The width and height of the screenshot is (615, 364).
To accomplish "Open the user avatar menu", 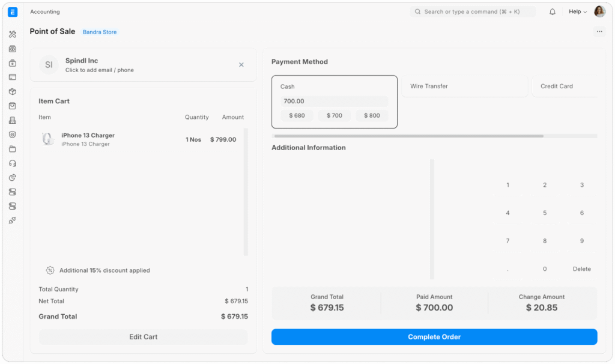I will tap(599, 12).
